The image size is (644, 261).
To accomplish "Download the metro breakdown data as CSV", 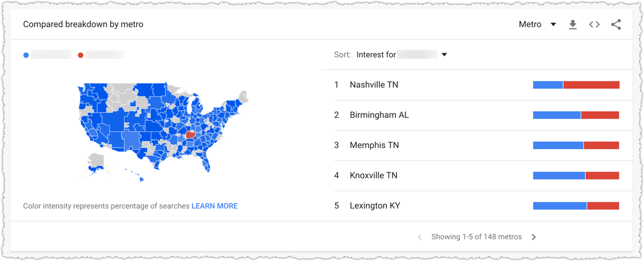I will [573, 25].
